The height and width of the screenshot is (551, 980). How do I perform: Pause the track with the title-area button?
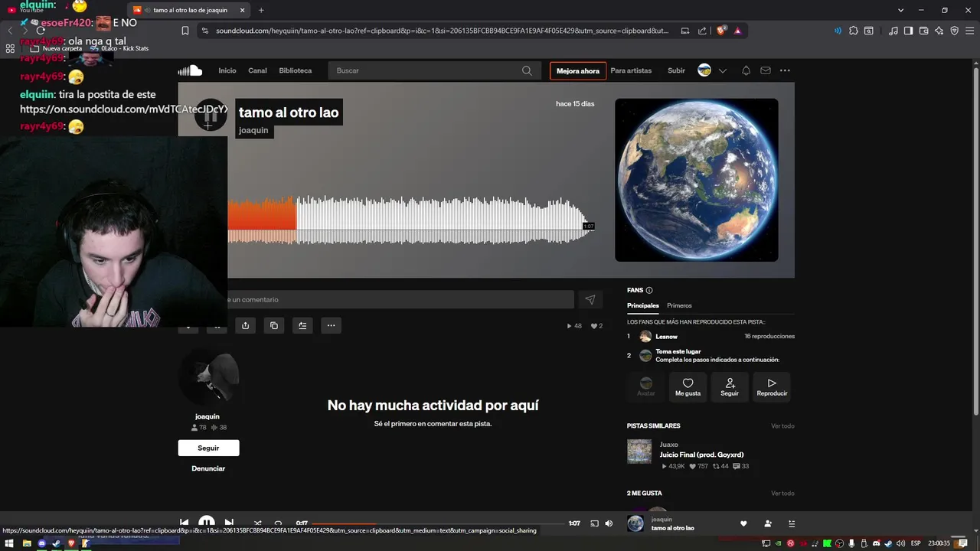(211, 116)
